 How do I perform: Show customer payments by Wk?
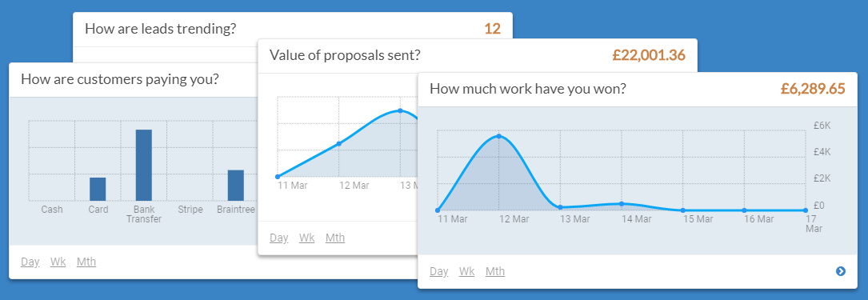[58, 262]
